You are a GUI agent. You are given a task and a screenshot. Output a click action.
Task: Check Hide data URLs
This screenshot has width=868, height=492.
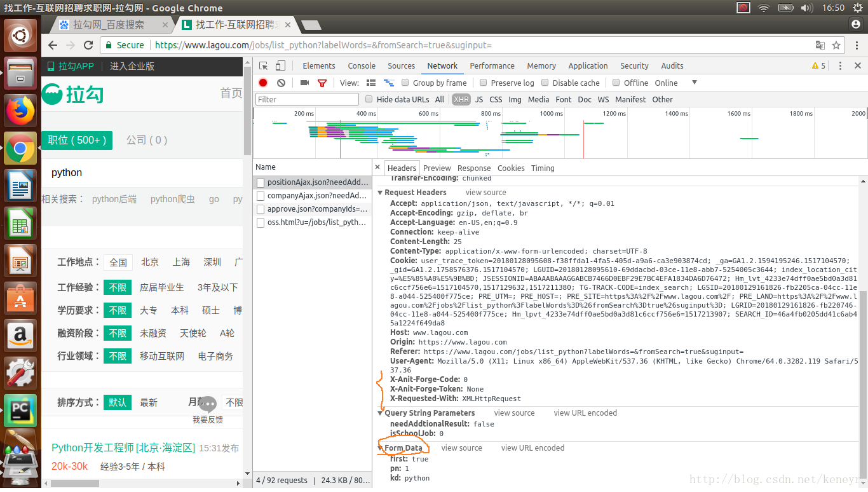(x=369, y=99)
